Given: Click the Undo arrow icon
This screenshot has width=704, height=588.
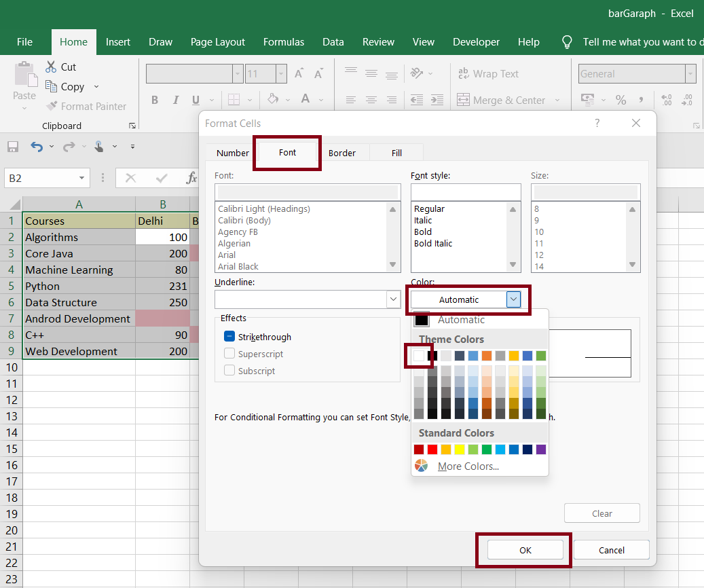Looking at the screenshot, I should [x=37, y=147].
